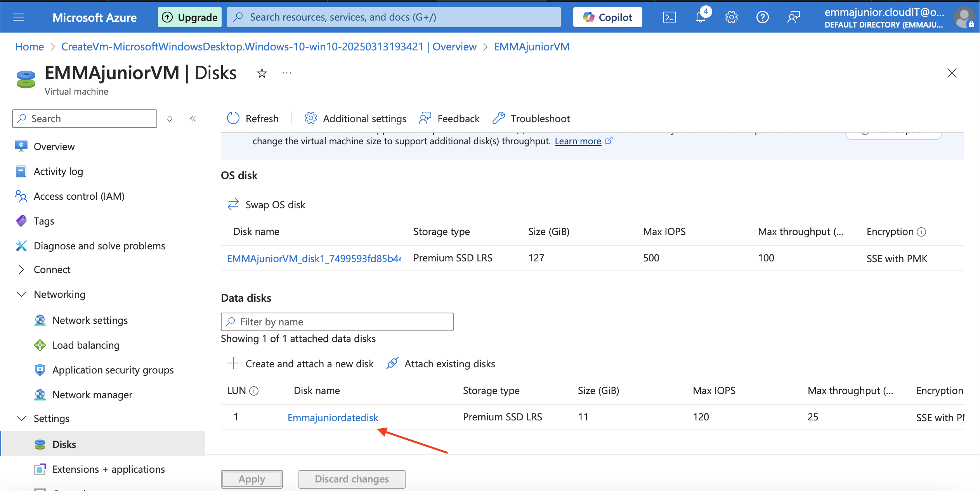Open Overview in the sidebar
This screenshot has height=491, width=980.
[x=54, y=147]
